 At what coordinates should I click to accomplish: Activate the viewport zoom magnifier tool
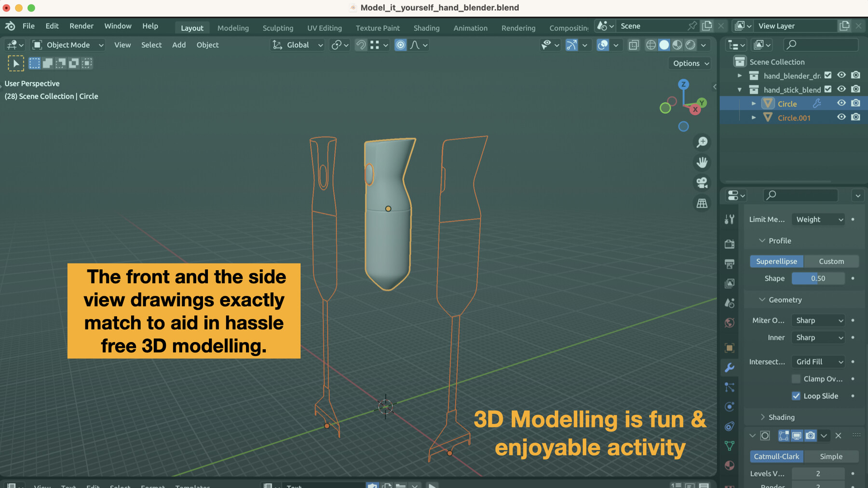[702, 142]
